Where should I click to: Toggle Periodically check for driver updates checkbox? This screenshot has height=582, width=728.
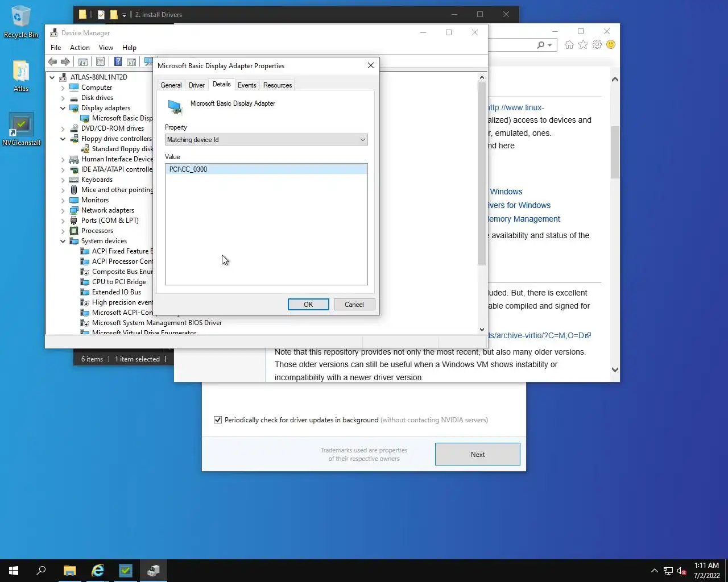218,420
